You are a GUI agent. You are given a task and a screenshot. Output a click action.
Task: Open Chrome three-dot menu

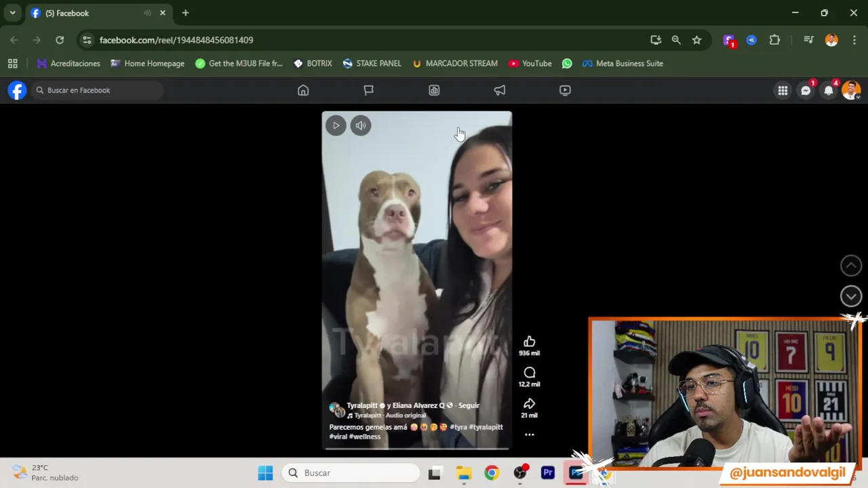[x=854, y=40]
